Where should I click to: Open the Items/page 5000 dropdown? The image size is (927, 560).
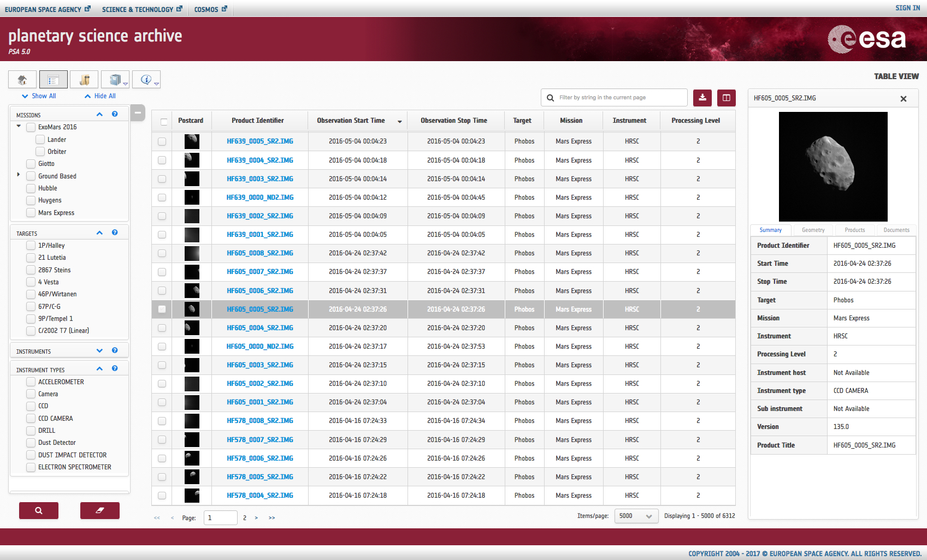(x=636, y=516)
